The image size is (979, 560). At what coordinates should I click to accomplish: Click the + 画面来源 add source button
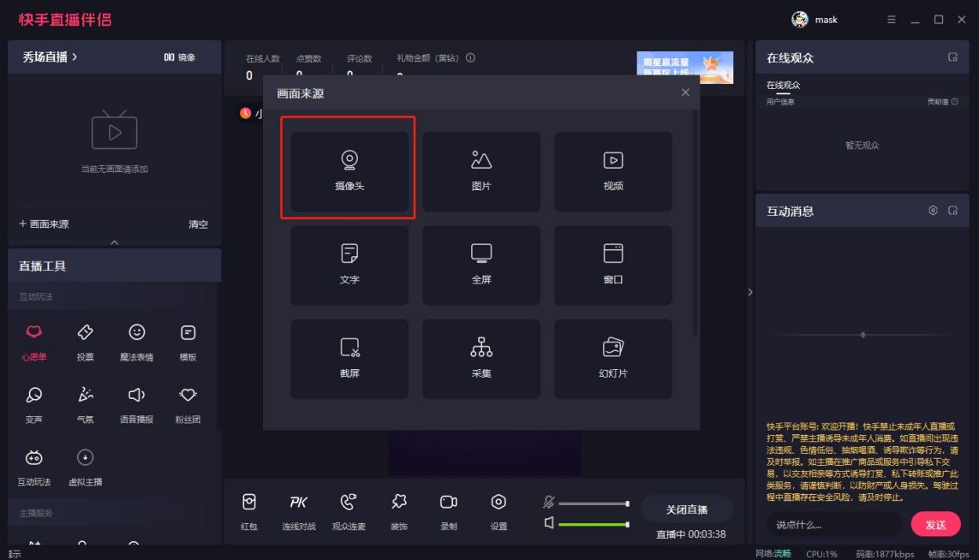[44, 224]
